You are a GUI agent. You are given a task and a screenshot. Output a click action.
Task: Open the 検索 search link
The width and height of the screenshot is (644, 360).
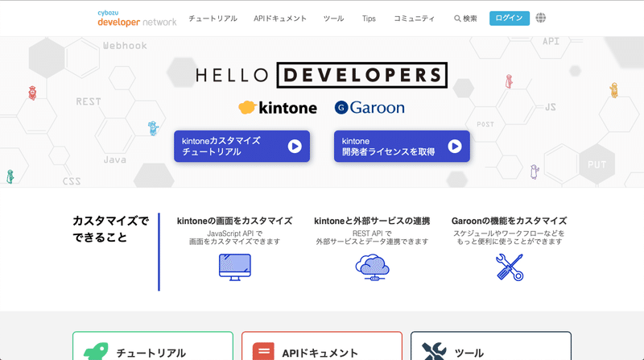465,19
